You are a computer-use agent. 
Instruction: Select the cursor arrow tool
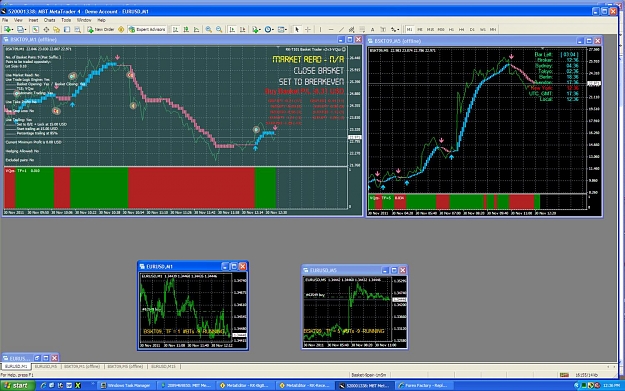[x=297, y=29]
